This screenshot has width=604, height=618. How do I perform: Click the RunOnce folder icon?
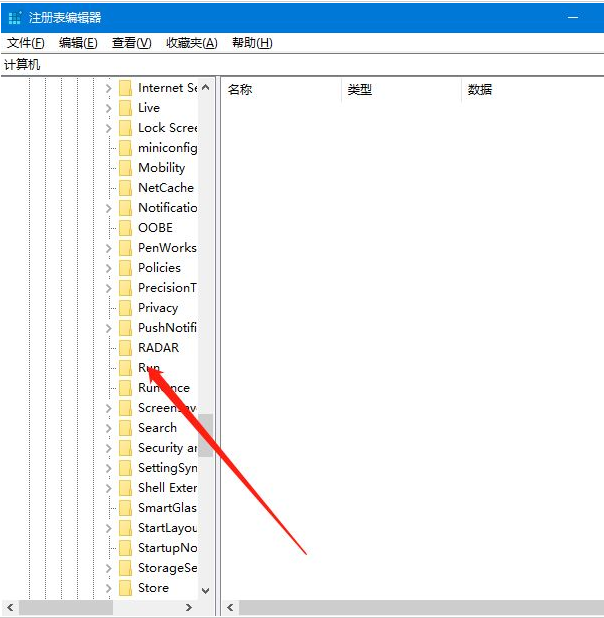pyautogui.click(x=125, y=388)
